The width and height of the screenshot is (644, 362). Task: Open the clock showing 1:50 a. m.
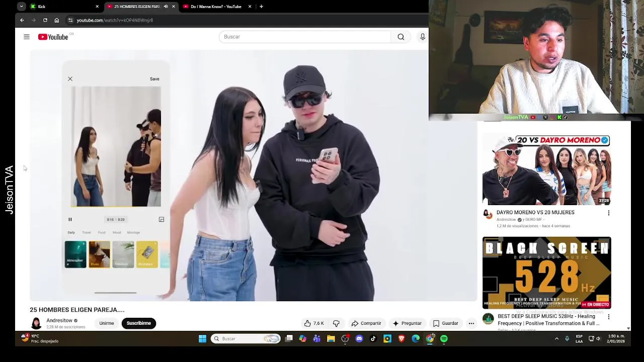point(616,338)
